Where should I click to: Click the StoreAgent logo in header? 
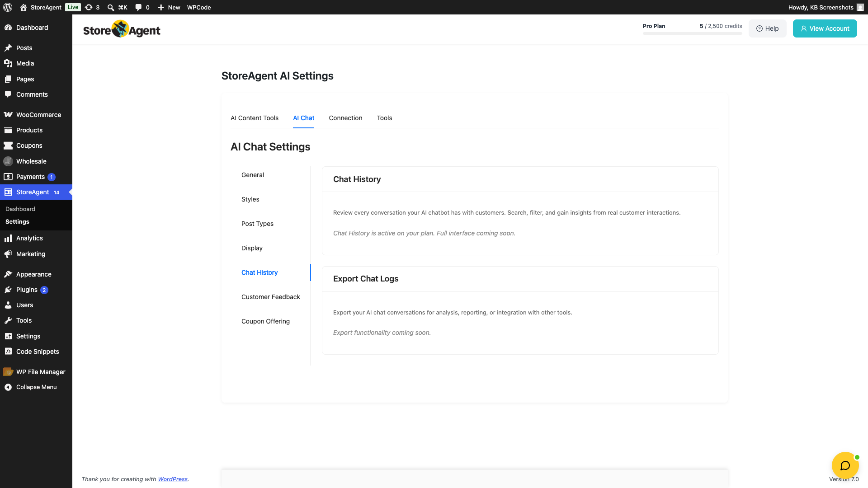[x=122, y=29]
